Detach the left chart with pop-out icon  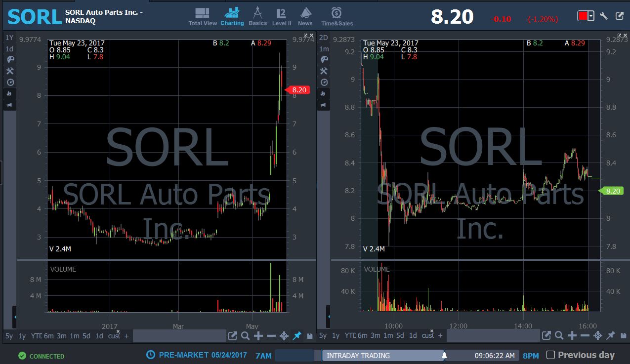[306, 36]
